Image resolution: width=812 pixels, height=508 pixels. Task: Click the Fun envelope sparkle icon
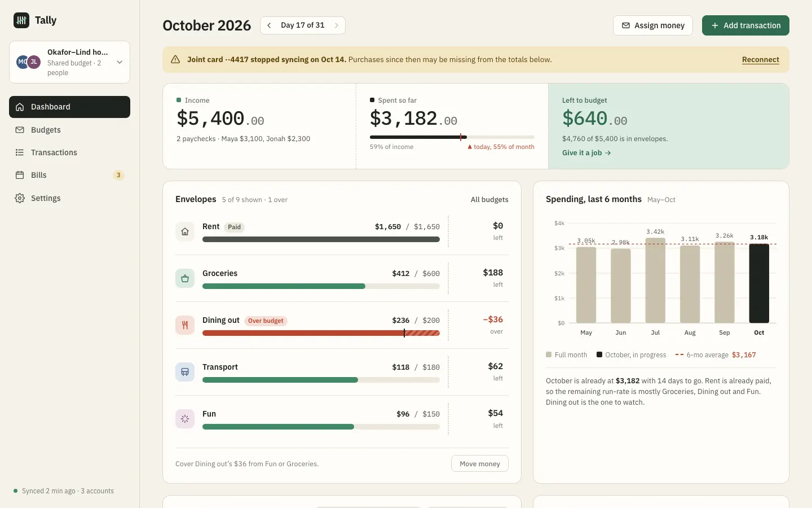(x=185, y=419)
